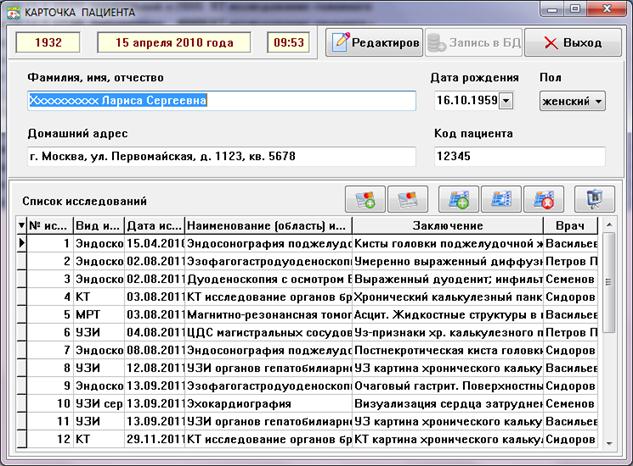Select the cell Эзофагогастродуоденоскопия dated 02.08.2011
The height and width of the screenshot is (466, 633).
coord(268,261)
